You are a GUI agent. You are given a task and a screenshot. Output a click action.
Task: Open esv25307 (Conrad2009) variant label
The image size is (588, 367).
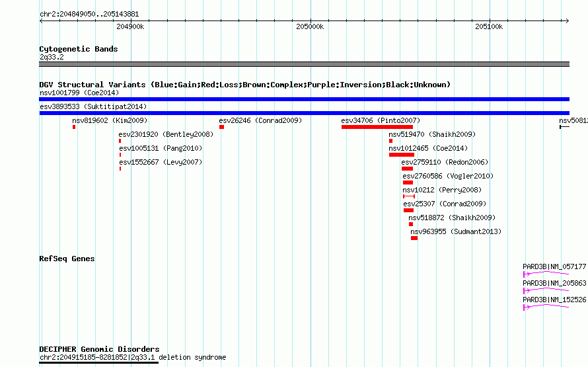(x=445, y=204)
